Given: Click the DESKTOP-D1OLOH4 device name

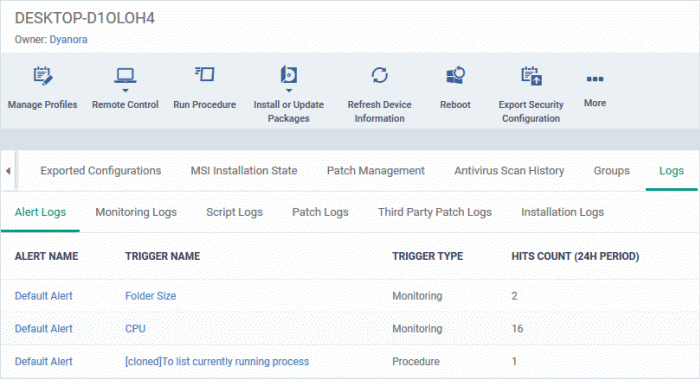Looking at the screenshot, I should click(x=85, y=18).
